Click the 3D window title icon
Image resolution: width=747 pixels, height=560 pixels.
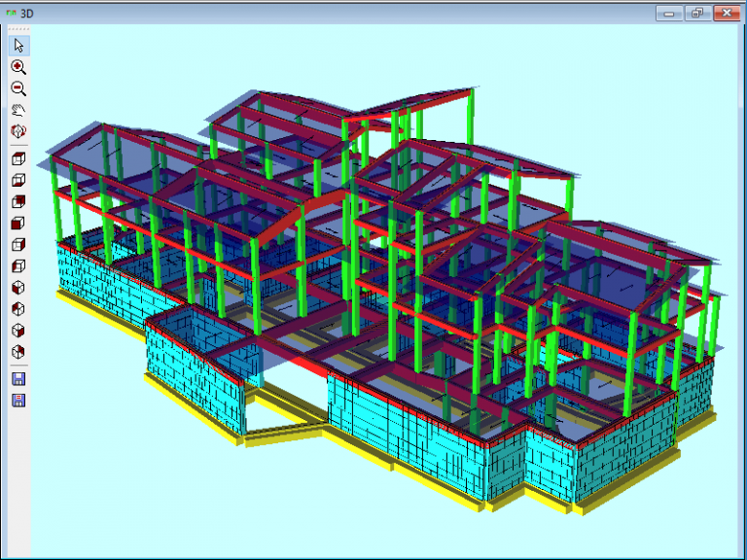point(11,14)
